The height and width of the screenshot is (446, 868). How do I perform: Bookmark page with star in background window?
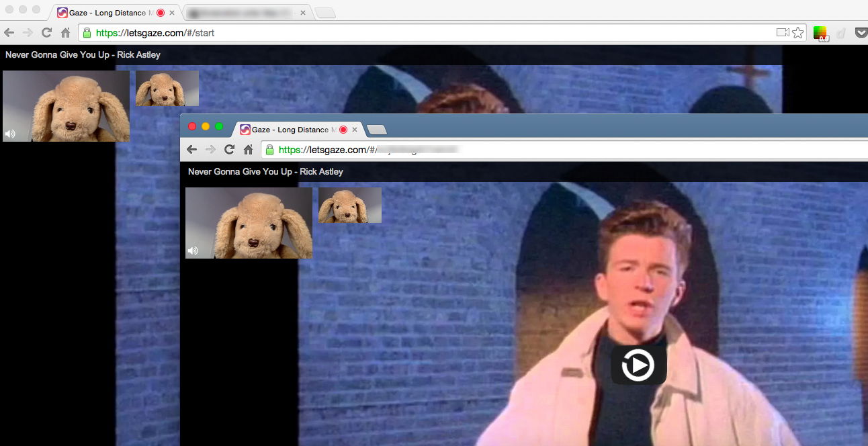tap(798, 32)
